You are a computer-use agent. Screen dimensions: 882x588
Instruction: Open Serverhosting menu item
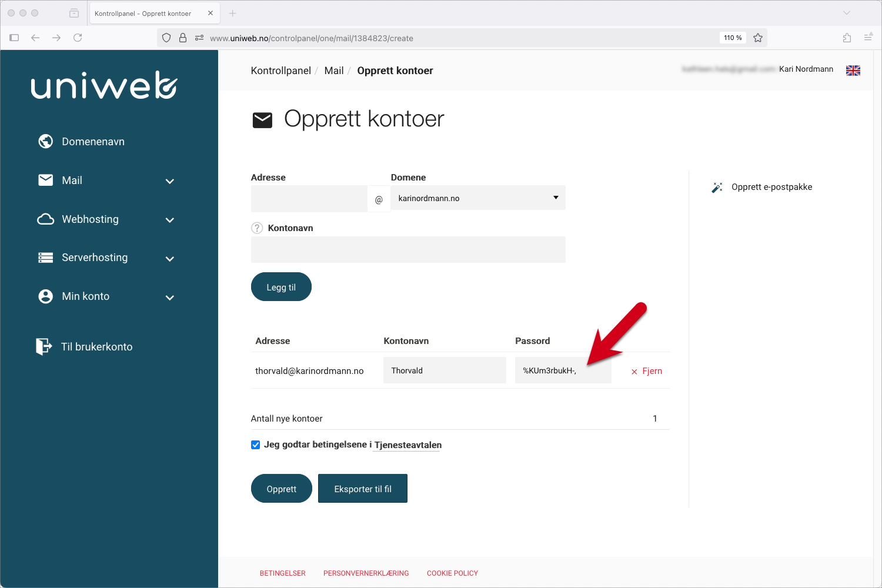(x=95, y=258)
